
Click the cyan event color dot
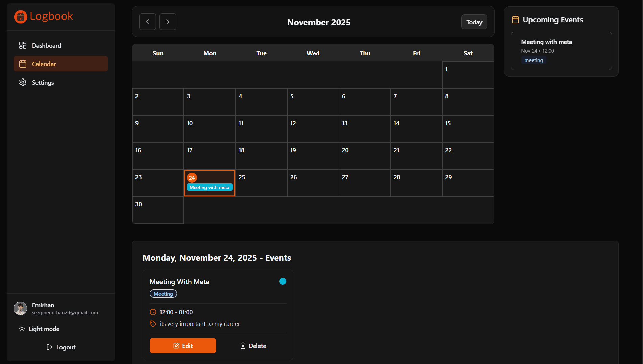click(x=283, y=281)
